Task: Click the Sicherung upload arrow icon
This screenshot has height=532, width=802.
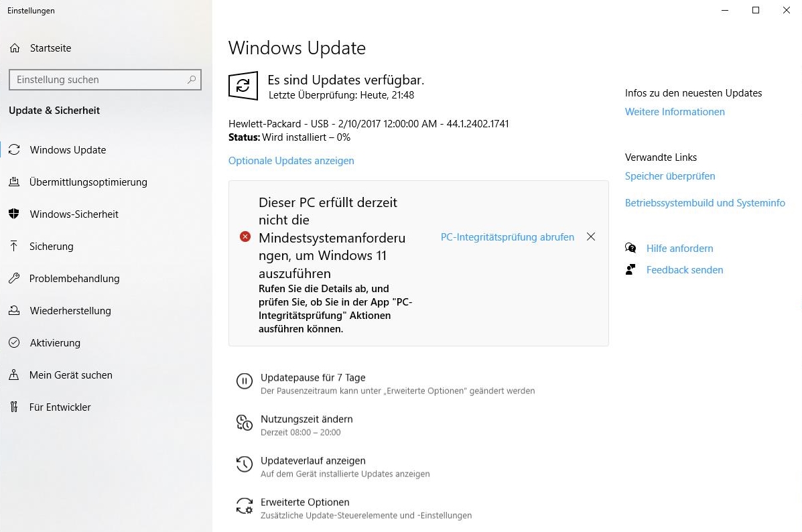Action: 14,247
